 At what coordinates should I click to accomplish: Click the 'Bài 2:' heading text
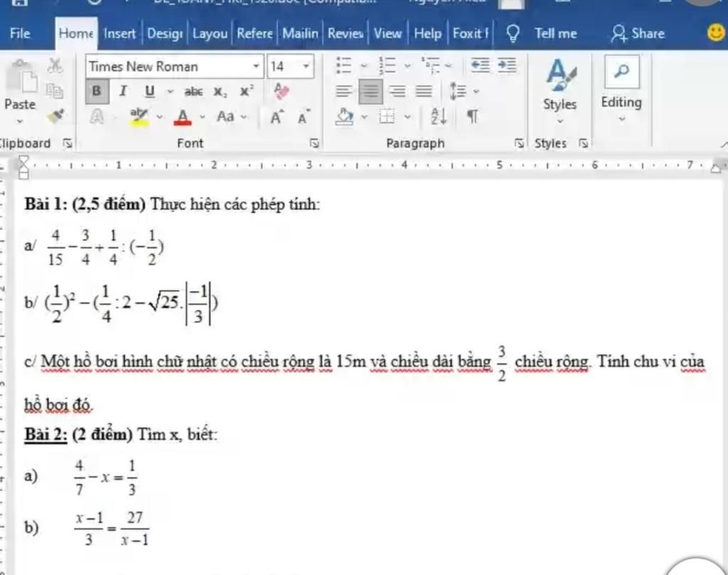46,434
